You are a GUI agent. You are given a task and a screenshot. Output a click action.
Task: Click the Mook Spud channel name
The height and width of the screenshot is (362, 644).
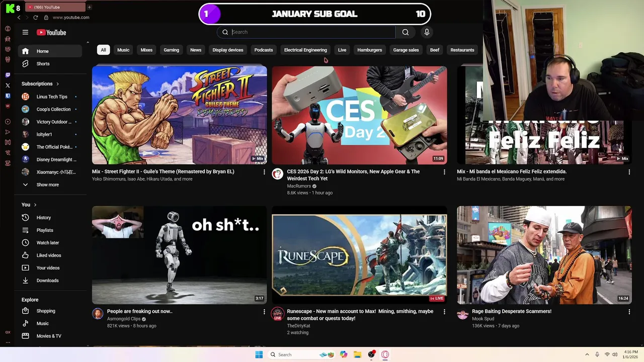[x=483, y=319]
